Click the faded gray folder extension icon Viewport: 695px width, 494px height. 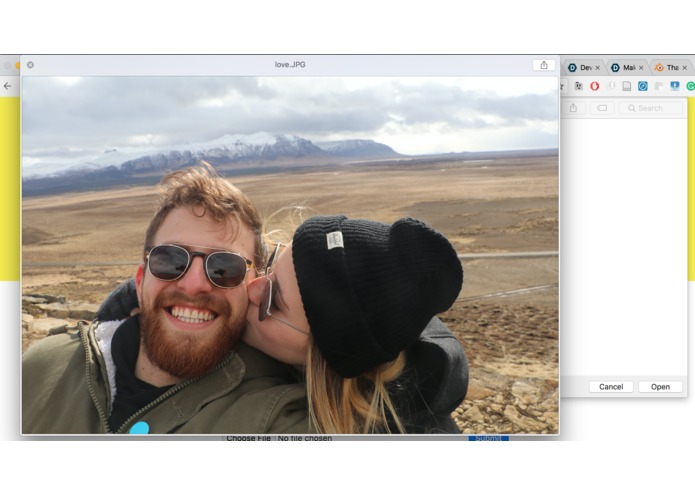tap(659, 86)
